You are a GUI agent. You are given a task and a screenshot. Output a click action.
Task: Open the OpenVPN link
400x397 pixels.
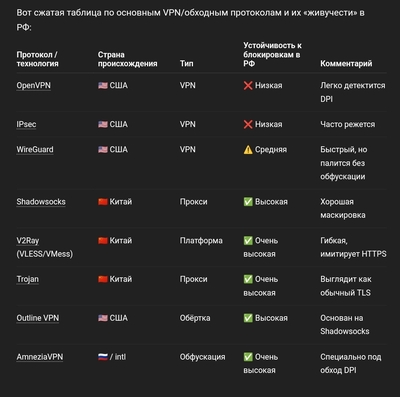click(x=34, y=86)
